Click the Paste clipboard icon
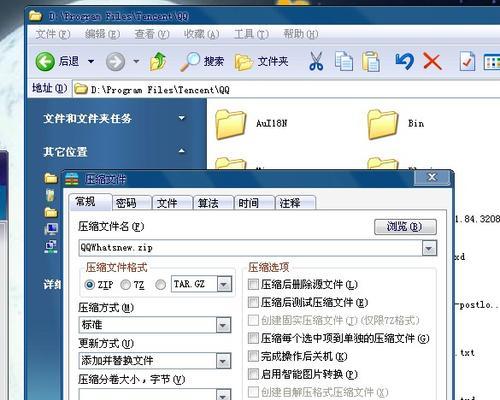The height and width of the screenshot is (400, 500). [371, 61]
